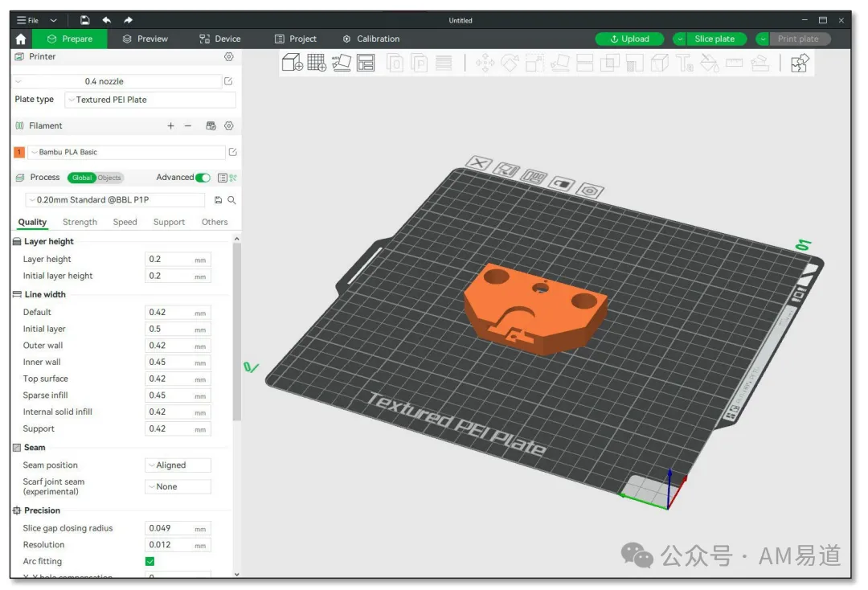This screenshot has height=590, width=868.
Task: Expand the Slice plate options arrow
Action: (679, 39)
